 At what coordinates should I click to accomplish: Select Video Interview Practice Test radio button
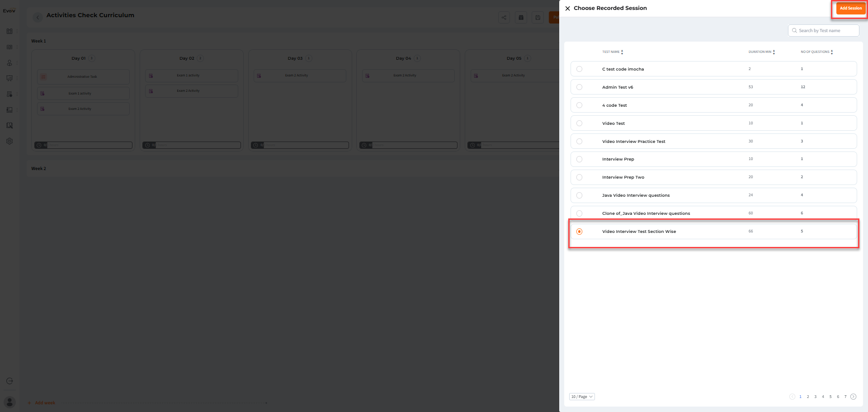579,142
